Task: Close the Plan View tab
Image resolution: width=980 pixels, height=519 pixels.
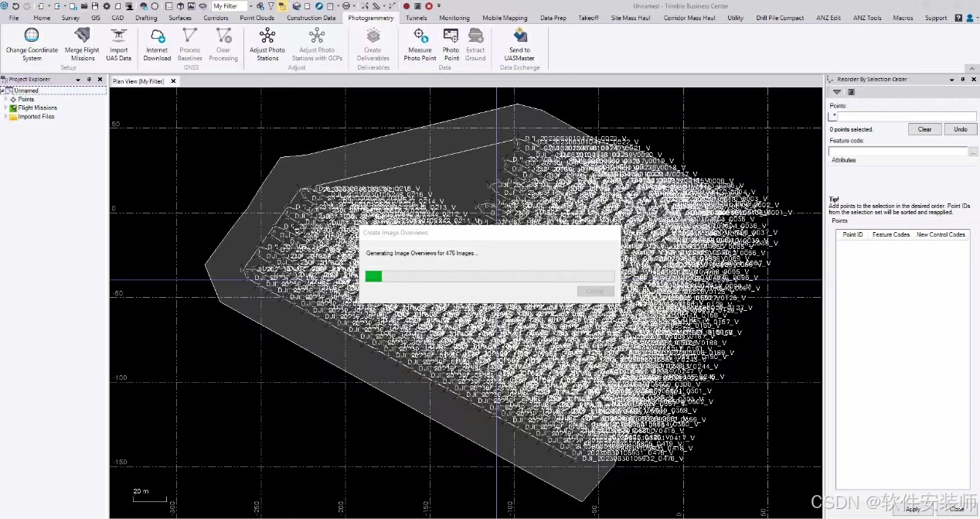Action: [x=173, y=80]
